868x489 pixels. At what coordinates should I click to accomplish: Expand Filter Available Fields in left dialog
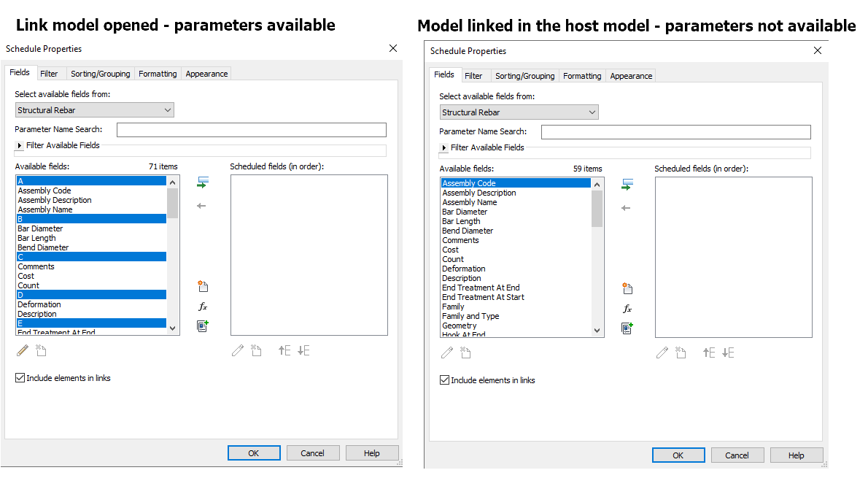(20, 145)
